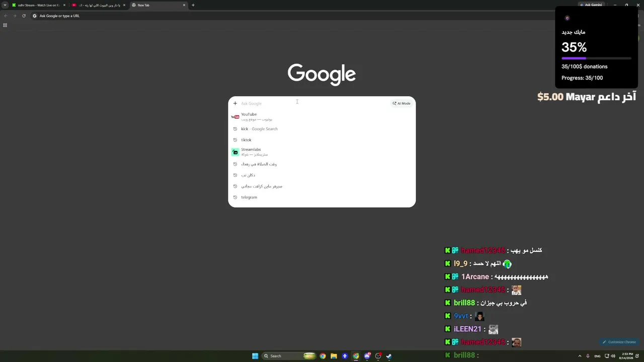This screenshot has height=362, width=644.
Task: Click the YouTube icon in suggestions
Action: [235, 117]
